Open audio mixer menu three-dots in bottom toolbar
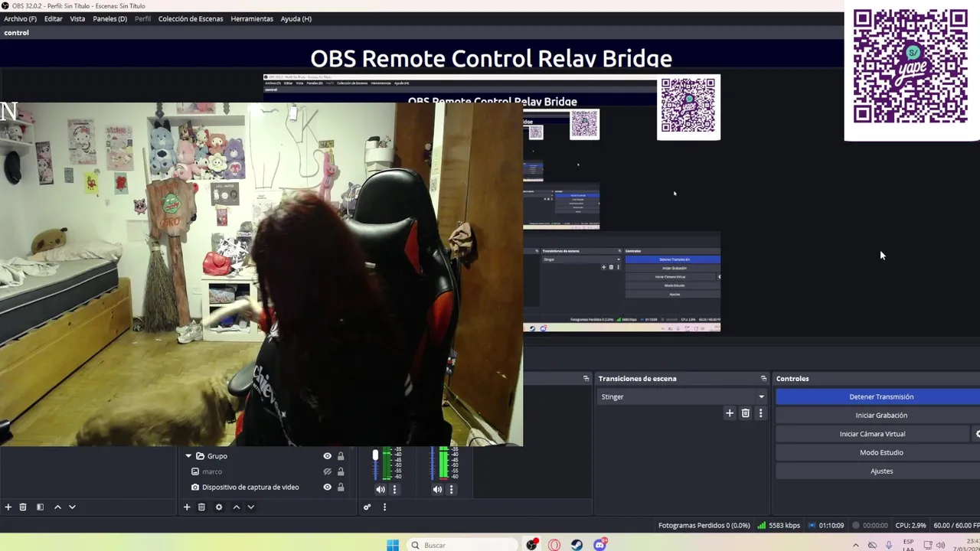 point(384,507)
